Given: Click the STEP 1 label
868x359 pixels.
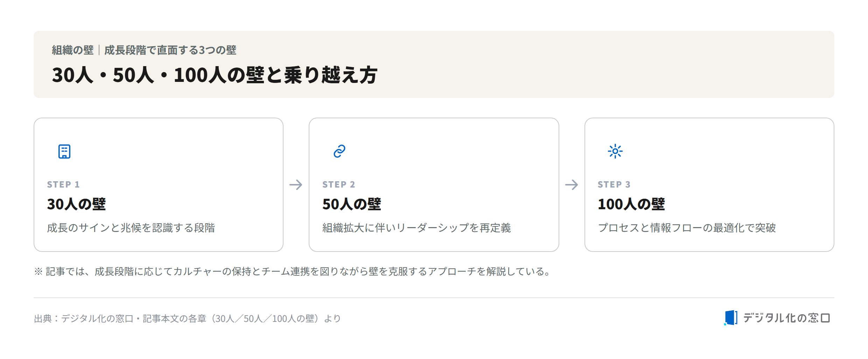Looking at the screenshot, I should point(63,184).
